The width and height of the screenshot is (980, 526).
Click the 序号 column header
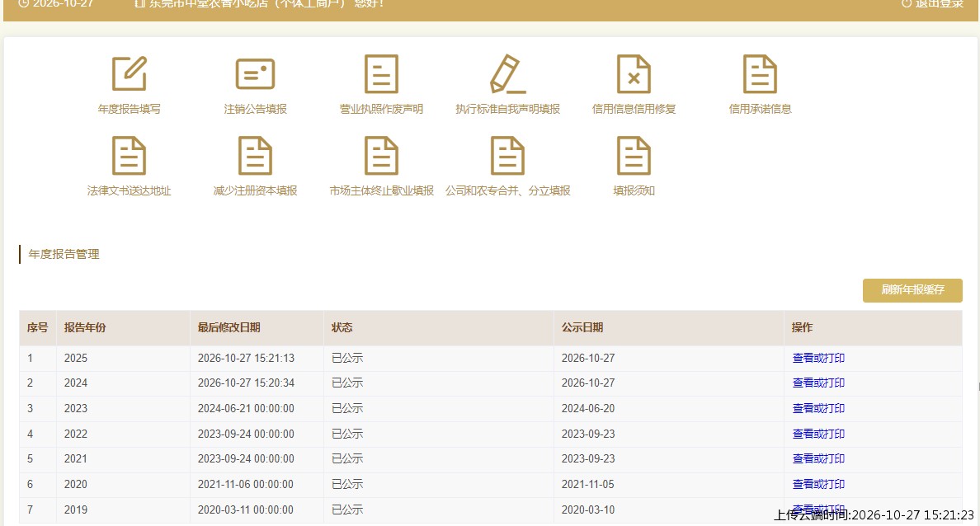point(37,327)
